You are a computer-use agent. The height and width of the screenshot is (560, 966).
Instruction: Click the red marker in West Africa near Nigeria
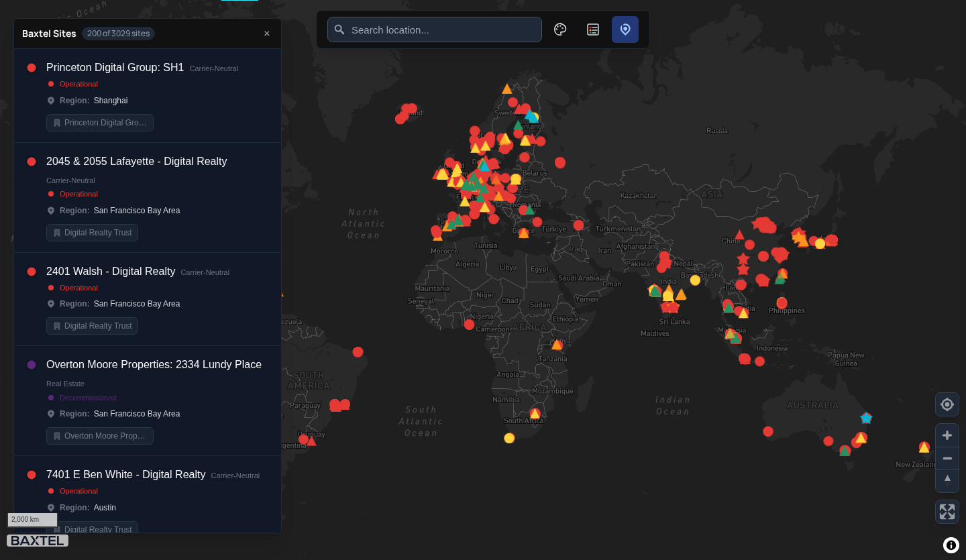pos(469,325)
